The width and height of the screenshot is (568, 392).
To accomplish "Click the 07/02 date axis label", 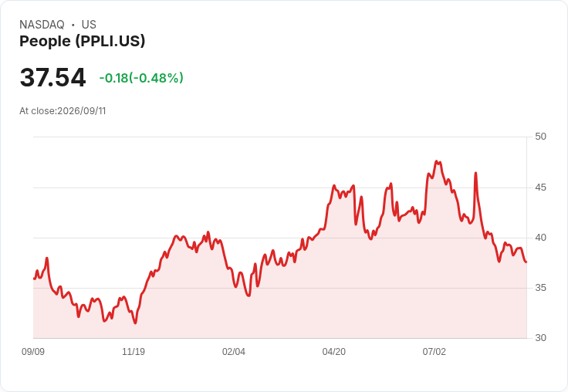I will pyautogui.click(x=434, y=352).
